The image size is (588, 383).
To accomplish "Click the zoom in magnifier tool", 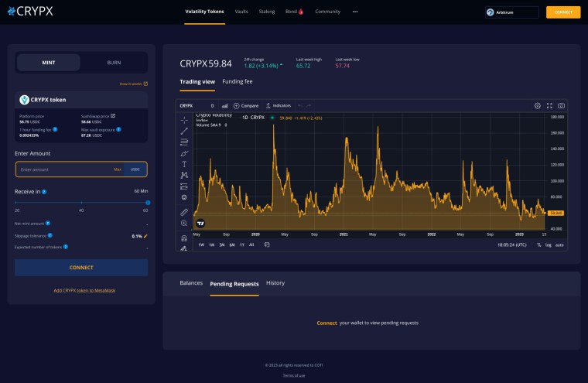I will point(184,223).
